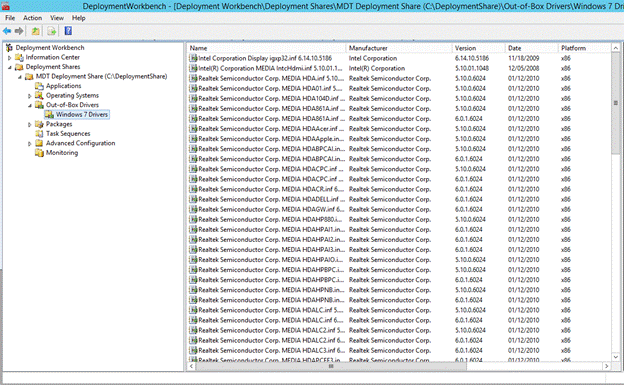Click the Back arrow toolbar icon
Screen dimensions: 624x385
[7, 31]
